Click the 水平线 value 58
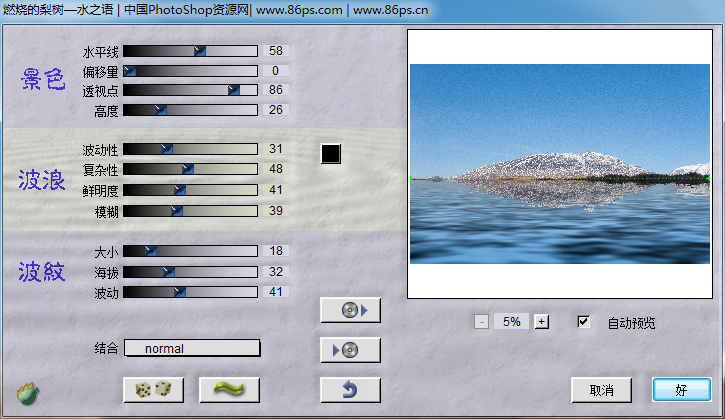This screenshot has width=725, height=419. pos(276,50)
